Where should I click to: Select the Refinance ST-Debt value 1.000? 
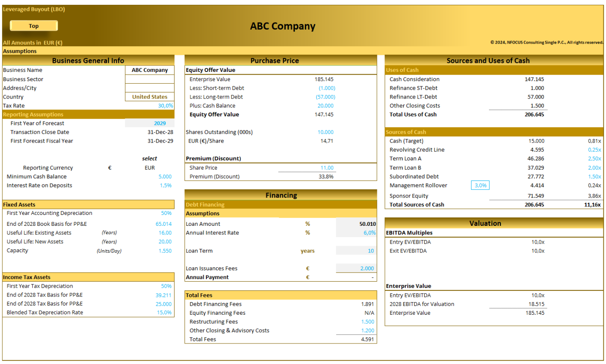pyautogui.click(x=537, y=88)
